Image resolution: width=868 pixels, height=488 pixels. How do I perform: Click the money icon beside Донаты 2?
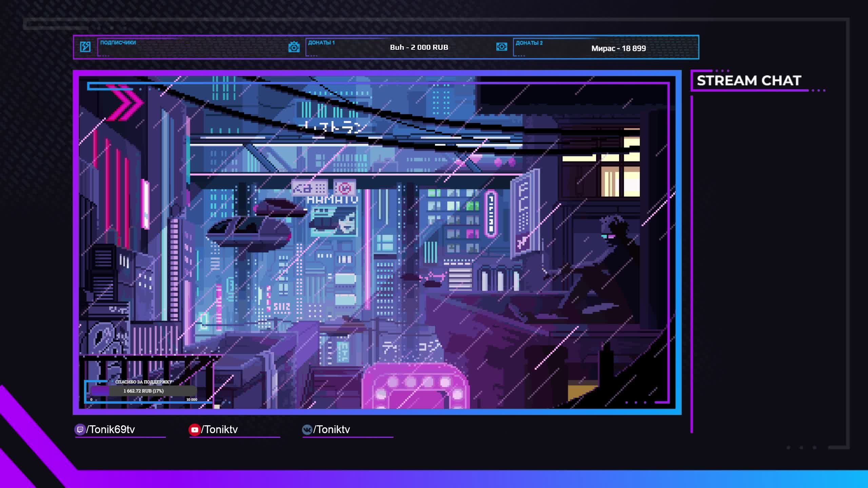[501, 47]
